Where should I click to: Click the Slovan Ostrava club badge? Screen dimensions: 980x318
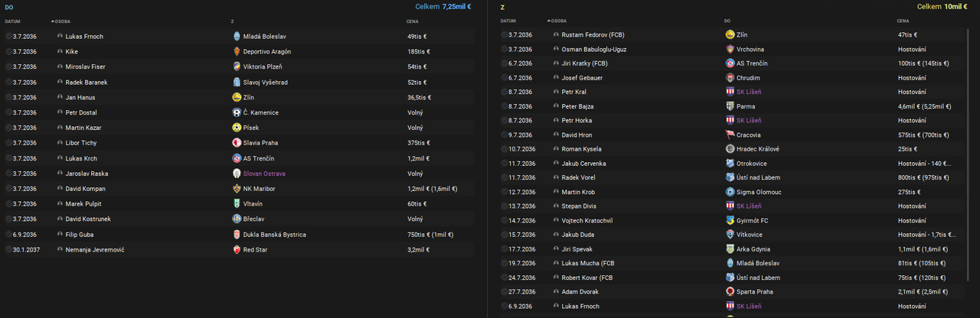pyautogui.click(x=237, y=174)
